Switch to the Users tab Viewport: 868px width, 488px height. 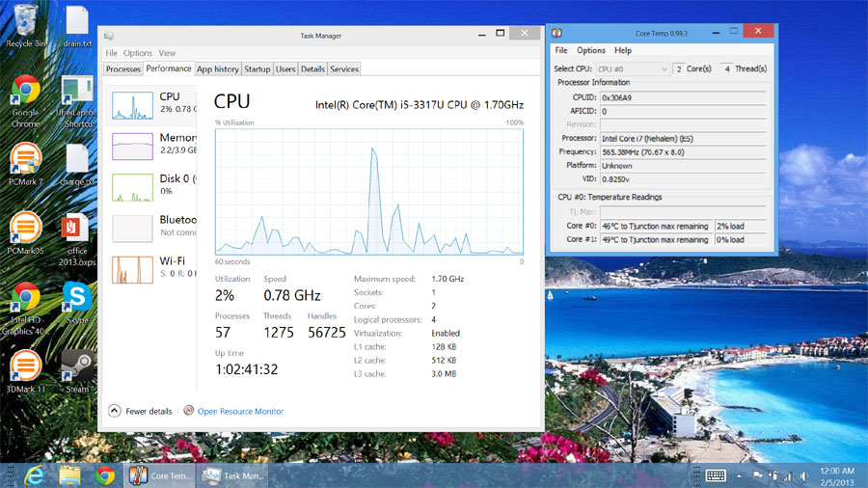pyautogui.click(x=285, y=69)
